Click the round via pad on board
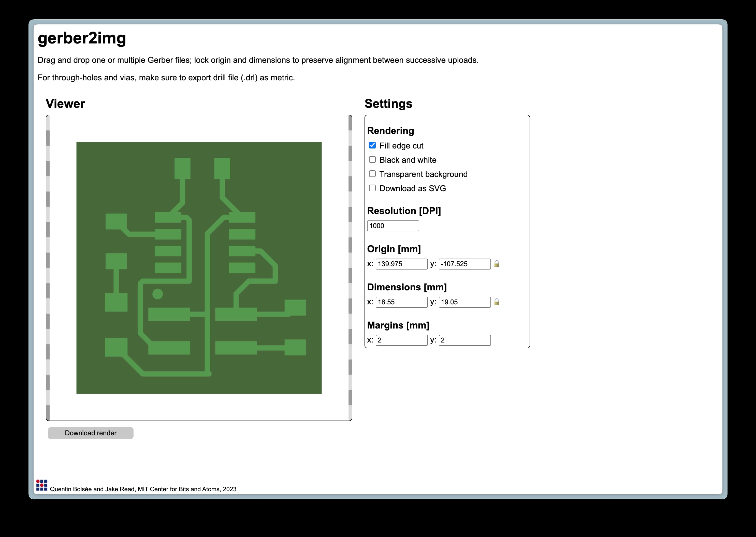This screenshot has width=756, height=537. (157, 294)
